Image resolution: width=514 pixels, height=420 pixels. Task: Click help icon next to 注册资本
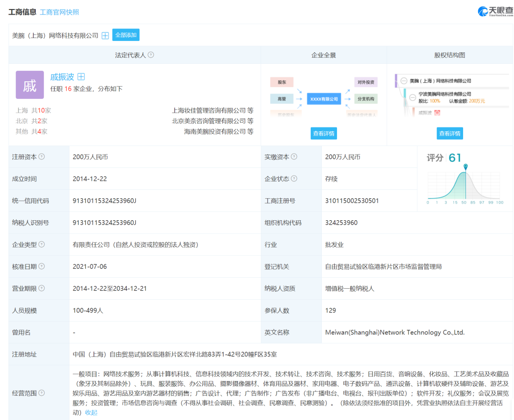click(x=41, y=156)
